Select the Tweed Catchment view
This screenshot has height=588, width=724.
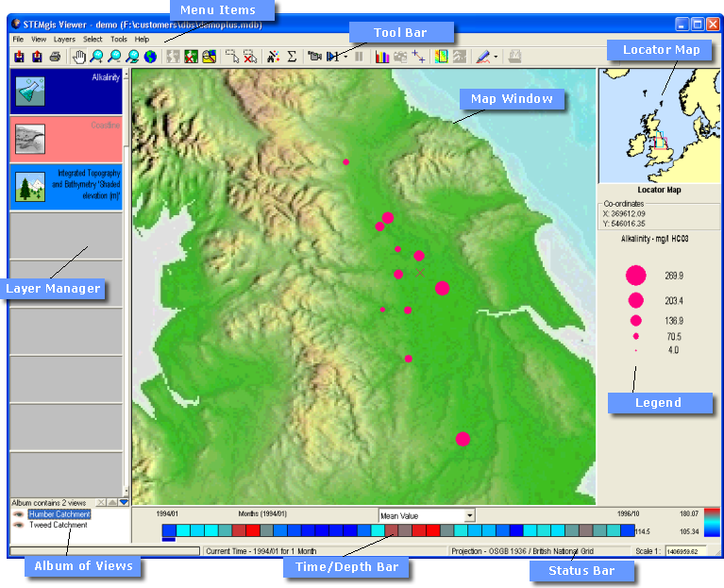pos(58,525)
